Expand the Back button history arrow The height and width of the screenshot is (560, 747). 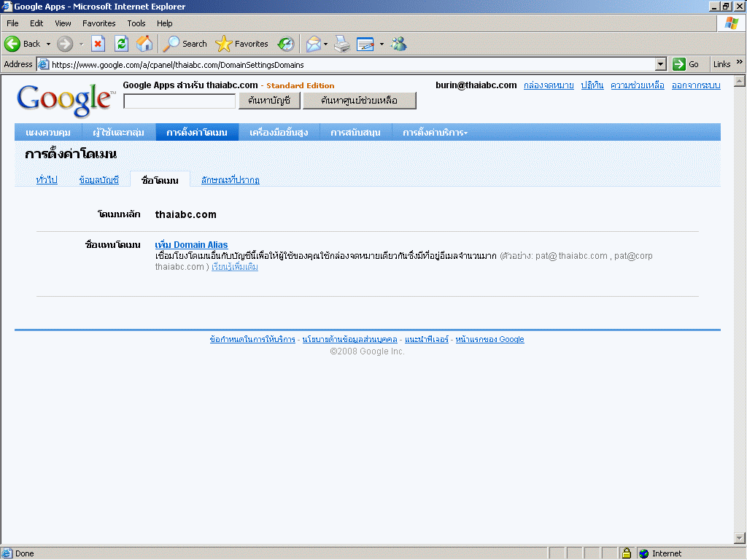[x=48, y=44]
